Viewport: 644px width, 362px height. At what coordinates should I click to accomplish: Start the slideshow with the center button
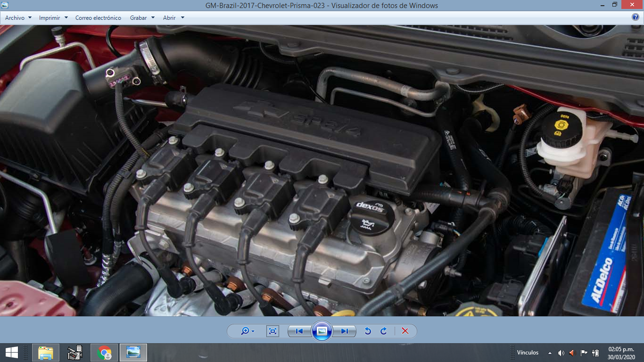[322, 331]
